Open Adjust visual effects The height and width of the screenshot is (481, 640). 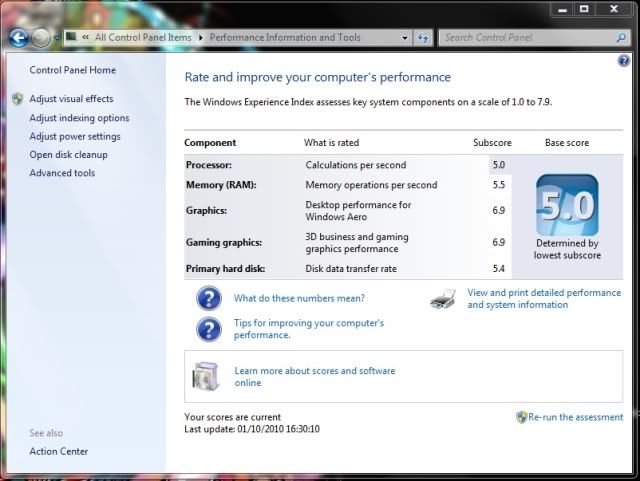click(71, 99)
